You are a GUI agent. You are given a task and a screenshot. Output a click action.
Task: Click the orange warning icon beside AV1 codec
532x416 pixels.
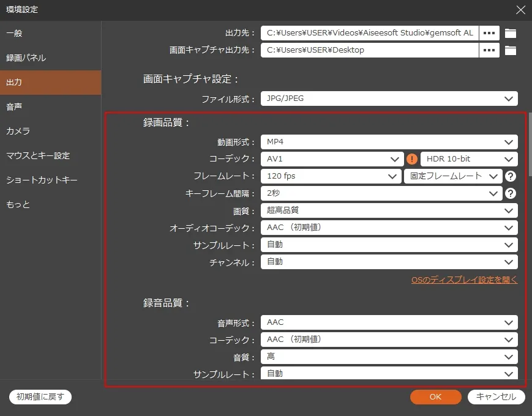point(411,158)
